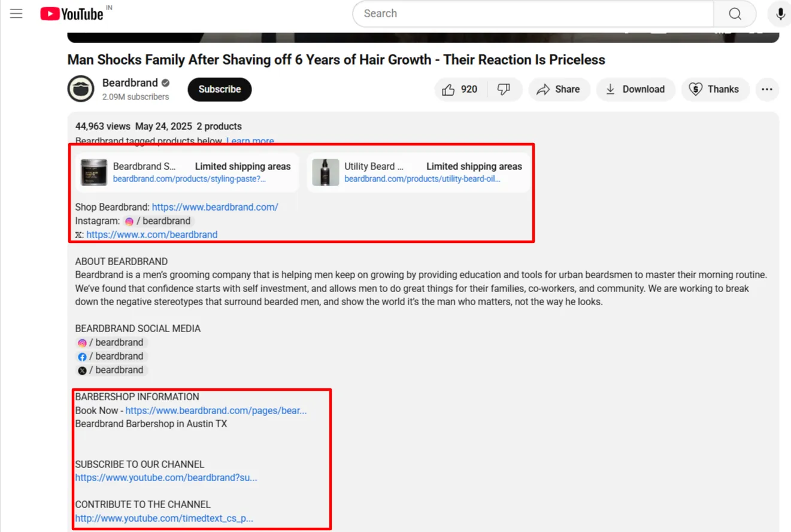Image resolution: width=791 pixels, height=532 pixels.
Task: Open the Share dialog
Action: tap(559, 89)
